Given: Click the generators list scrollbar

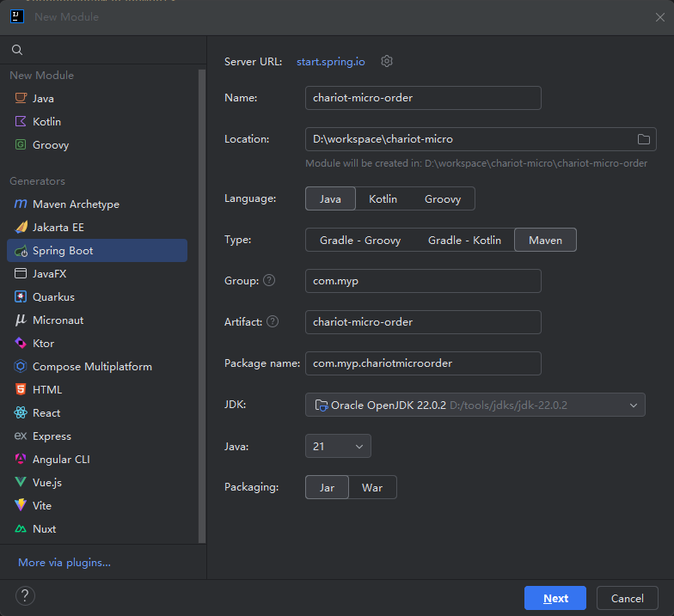Looking at the screenshot, I should click(x=202, y=306).
